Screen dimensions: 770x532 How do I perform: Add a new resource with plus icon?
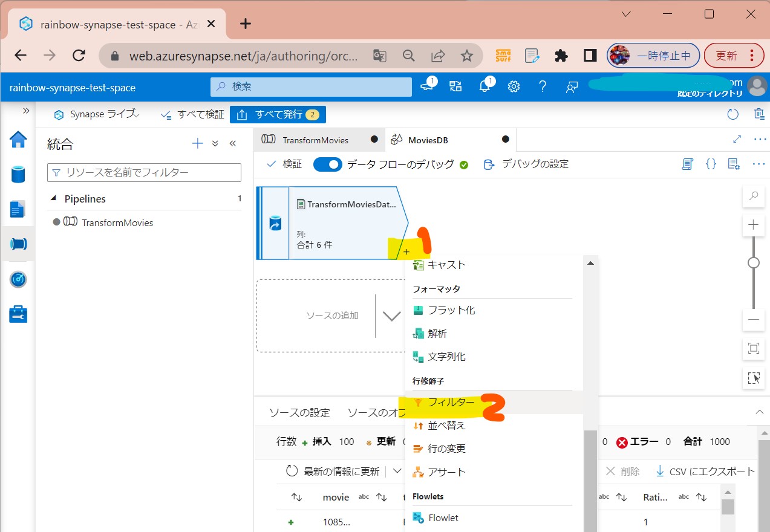coord(197,143)
